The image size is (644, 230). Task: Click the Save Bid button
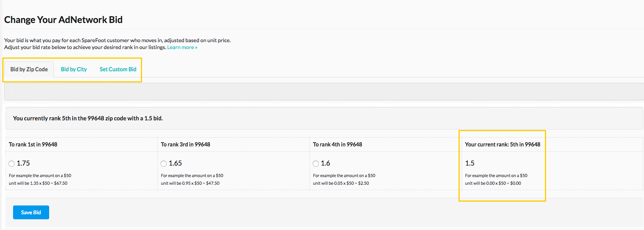pos(31,212)
